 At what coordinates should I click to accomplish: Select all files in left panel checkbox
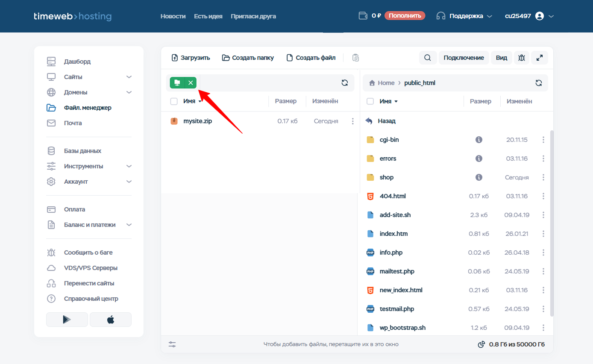[x=174, y=101]
